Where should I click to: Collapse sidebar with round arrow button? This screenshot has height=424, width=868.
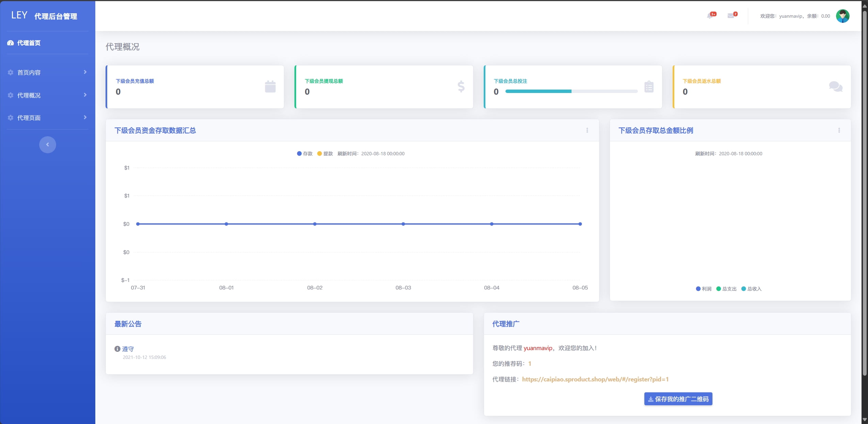[x=47, y=145]
